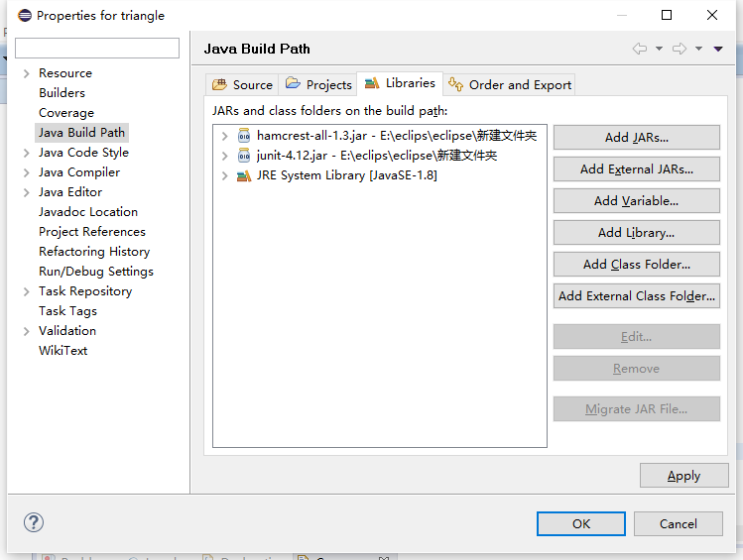
Task: Select Java Build Path entry
Action: pyautogui.click(x=81, y=133)
